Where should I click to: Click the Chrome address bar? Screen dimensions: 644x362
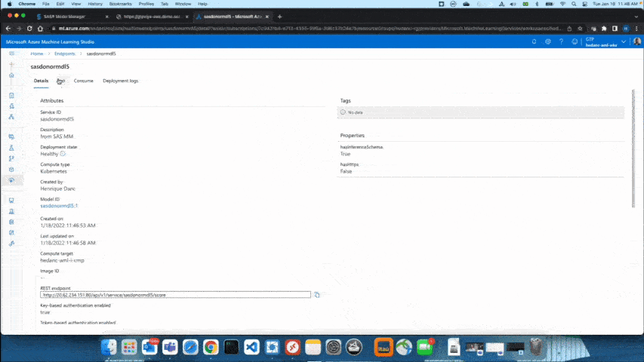pyautogui.click(x=310, y=29)
